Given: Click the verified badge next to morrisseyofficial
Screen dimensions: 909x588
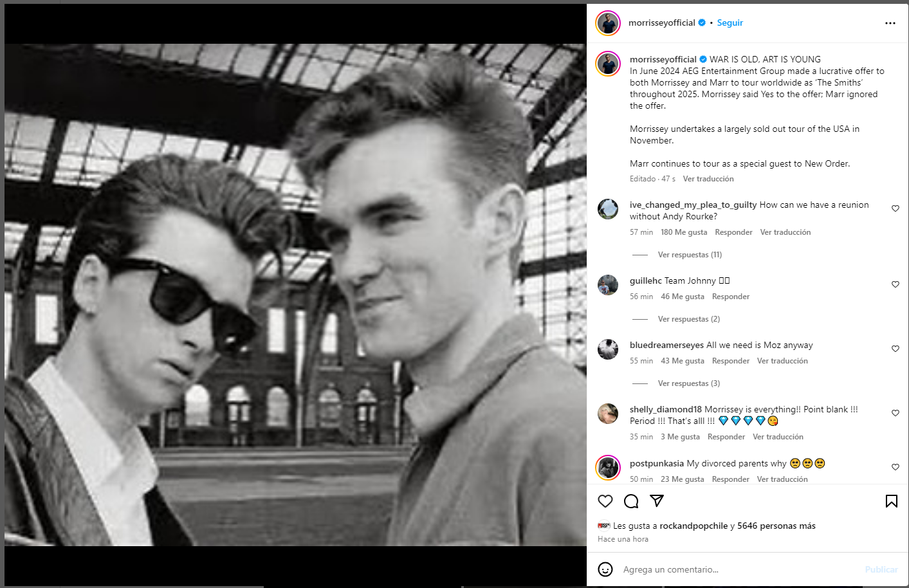Looking at the screenshot, I should tap(702, 23).
